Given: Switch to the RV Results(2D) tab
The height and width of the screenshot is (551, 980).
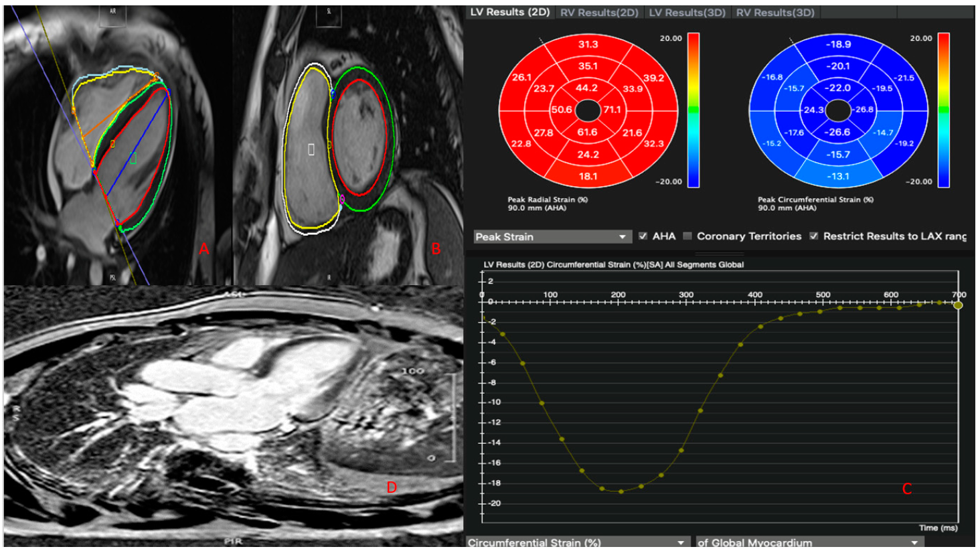Looking at the screenshot, I should pos(598,13).
